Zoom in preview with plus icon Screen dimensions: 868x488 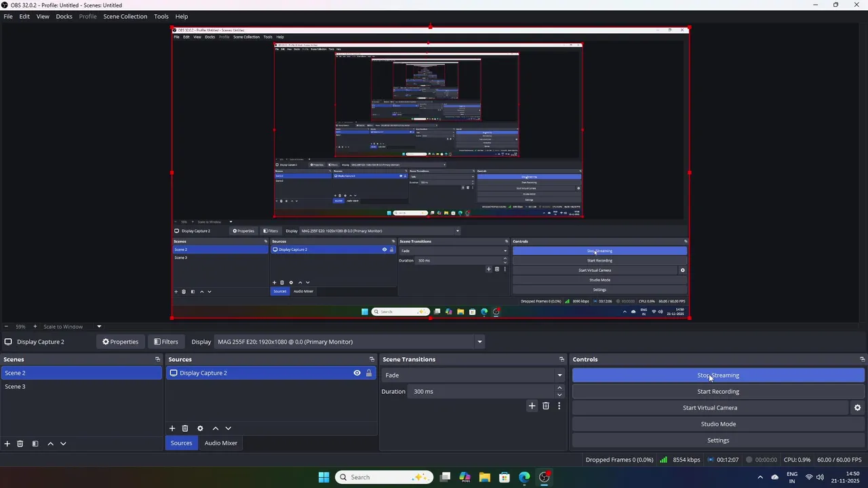(35, 327)
